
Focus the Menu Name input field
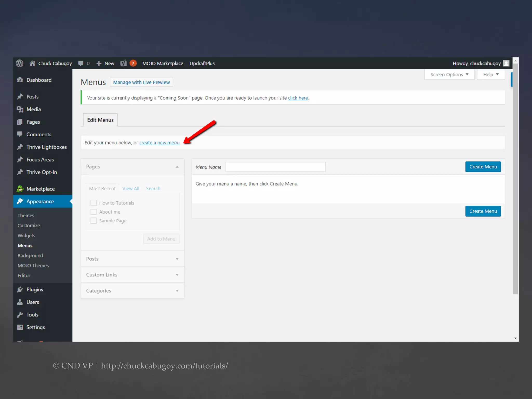275,167
